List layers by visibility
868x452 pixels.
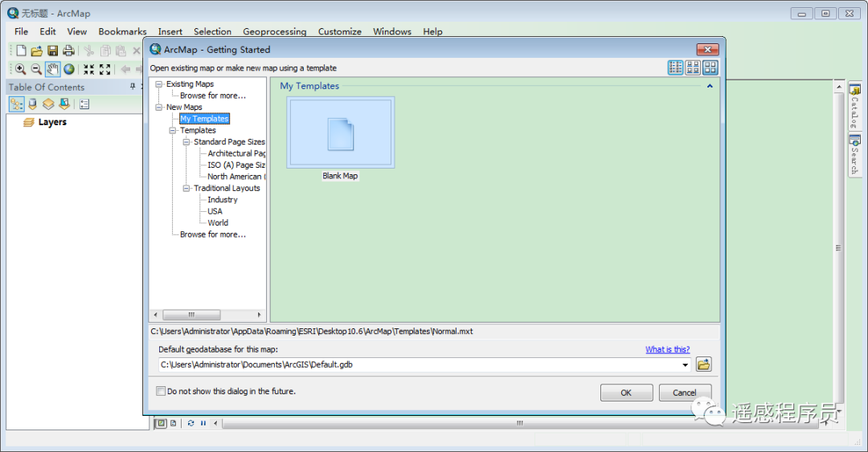tap(48, 104)
